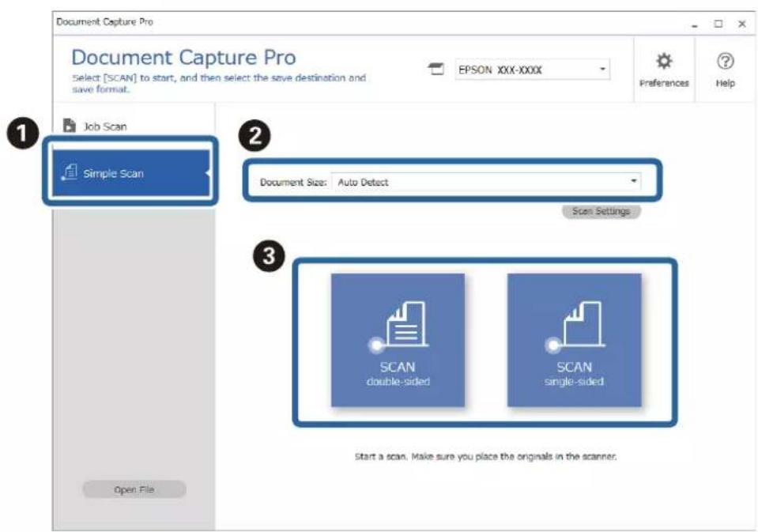Start a SCAN single-sided job
The image size is (758, 532).
pyautogui.click(x=575, y=340)
